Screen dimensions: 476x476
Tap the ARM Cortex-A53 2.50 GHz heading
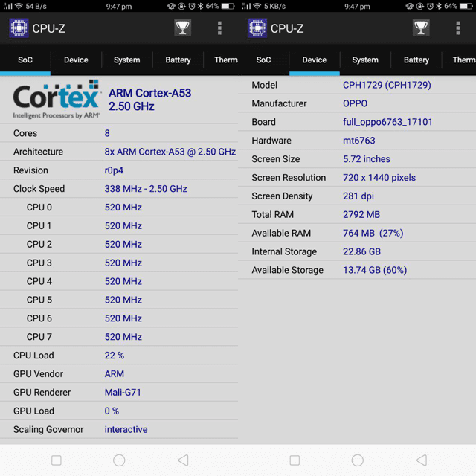(150, 100)
